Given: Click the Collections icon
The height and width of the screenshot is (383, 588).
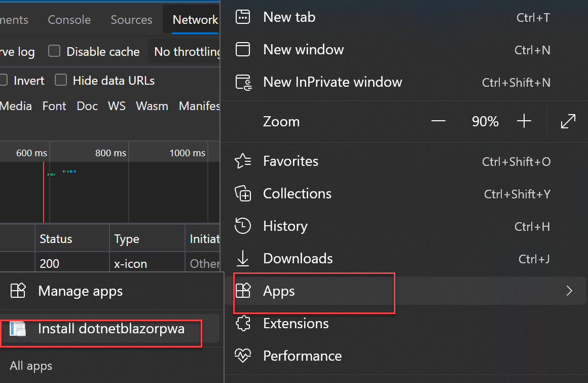Looking at the screenshot, I should pyautogui.click(x=243, y=194).
